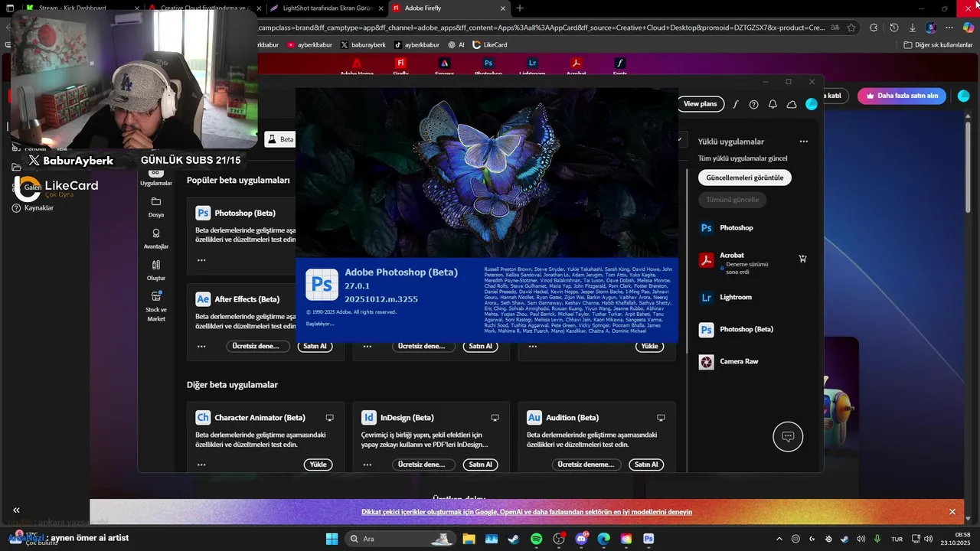Click Daha fazla satın alın button
The width and height of the screenshot is (980, 551).
902,96
